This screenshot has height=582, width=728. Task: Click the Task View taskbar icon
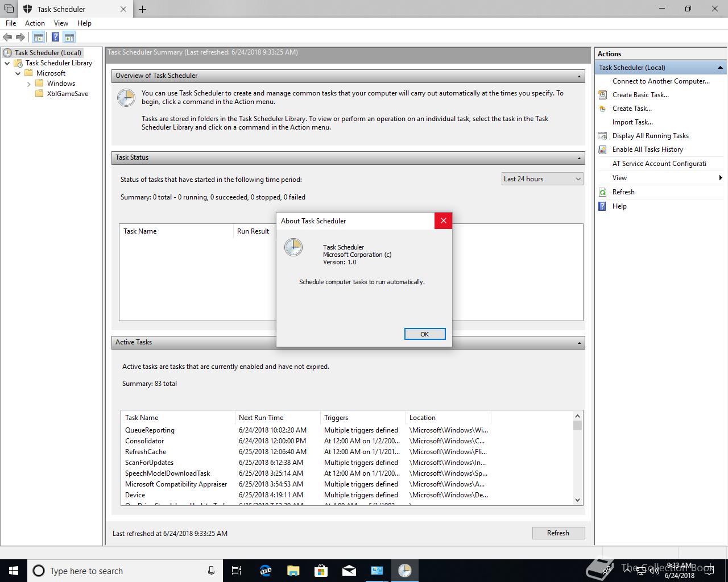(237, 571)
